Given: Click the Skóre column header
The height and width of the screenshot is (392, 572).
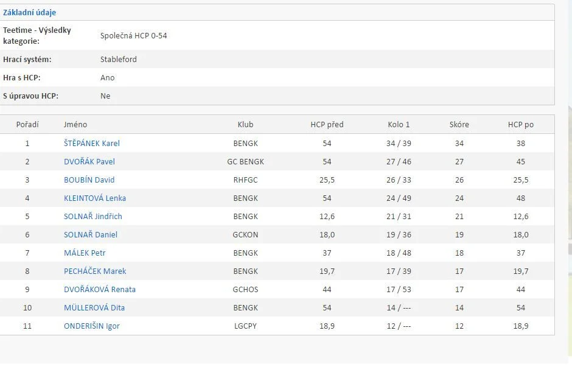Looking at the screenshot, I should click(x=459, y=124).
